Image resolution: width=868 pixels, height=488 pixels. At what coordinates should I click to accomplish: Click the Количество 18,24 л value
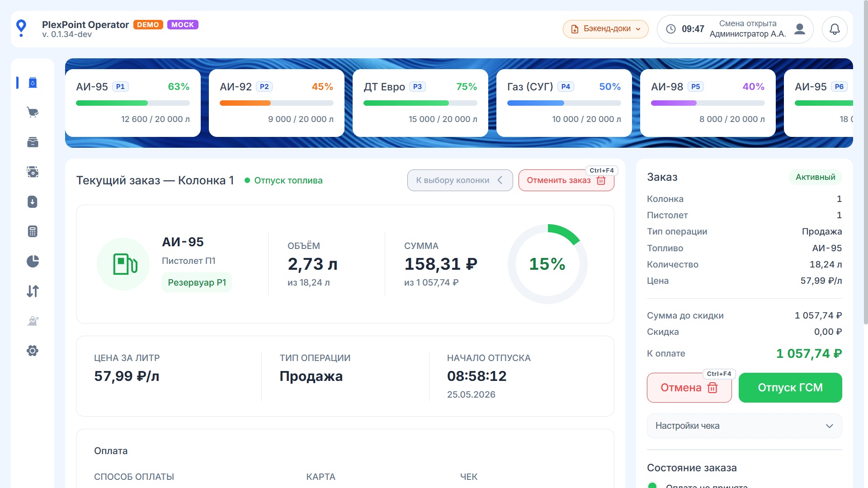tap(826, 264)
